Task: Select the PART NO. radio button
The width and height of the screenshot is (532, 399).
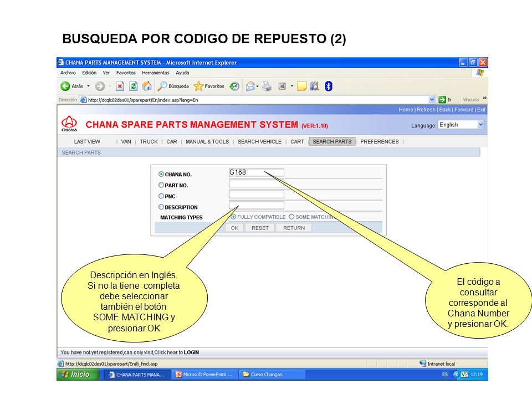Action: [x=161, y=185]
